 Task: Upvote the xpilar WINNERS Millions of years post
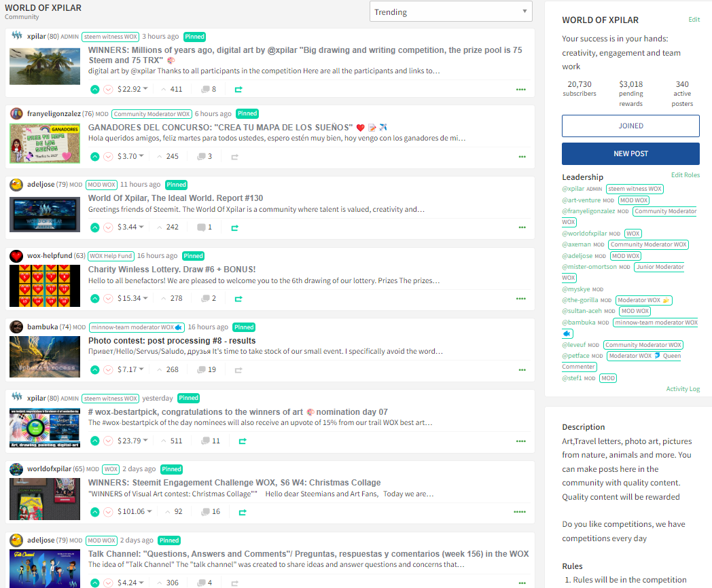[x=94, y=90]
